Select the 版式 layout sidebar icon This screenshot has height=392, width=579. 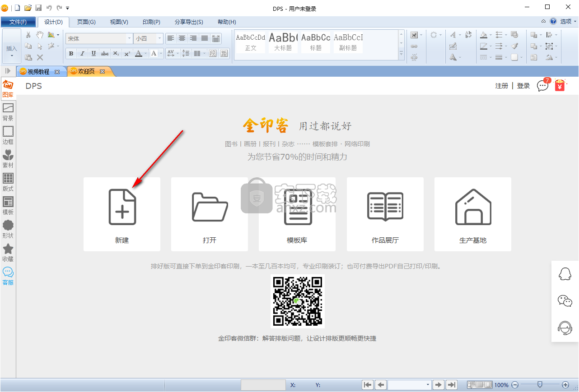[x=8, y=182]
